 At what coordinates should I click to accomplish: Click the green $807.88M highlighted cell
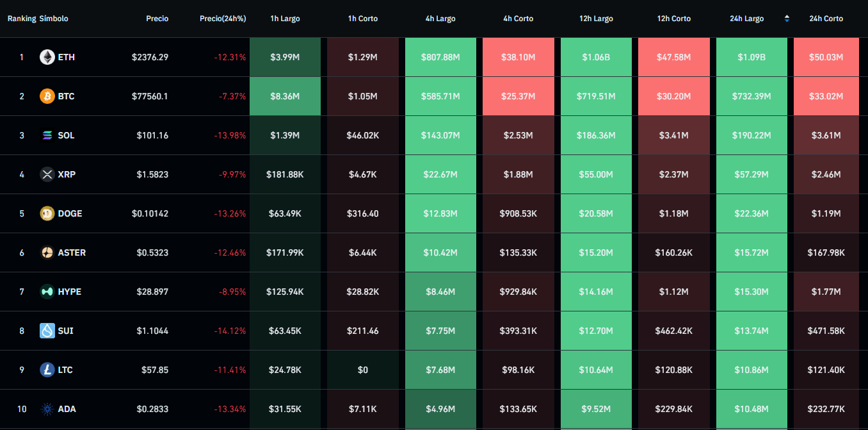(440, 57)
